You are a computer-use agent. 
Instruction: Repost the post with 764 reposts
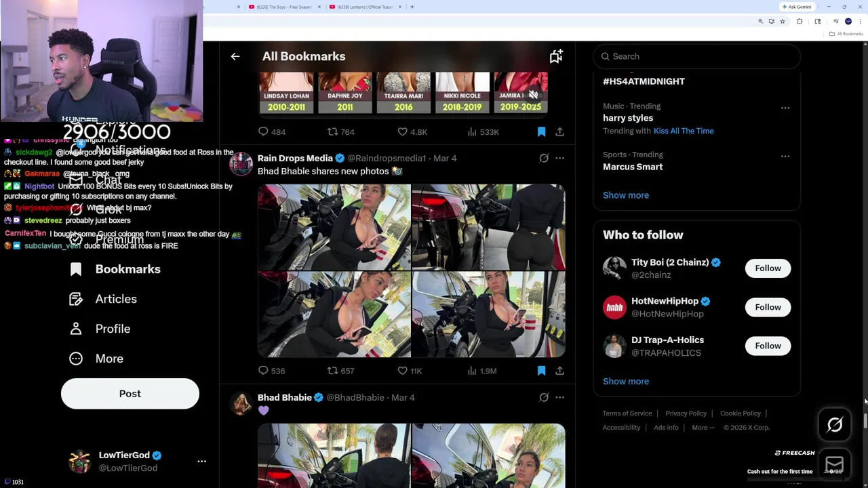tap(340, 131)
